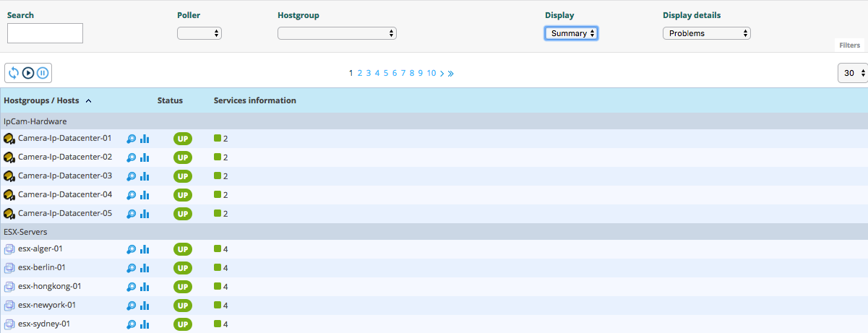
Task: Open details magnifier for Camera-Ip-Datacenter-01
Action: pyautogui.click(x=131, y=139)
